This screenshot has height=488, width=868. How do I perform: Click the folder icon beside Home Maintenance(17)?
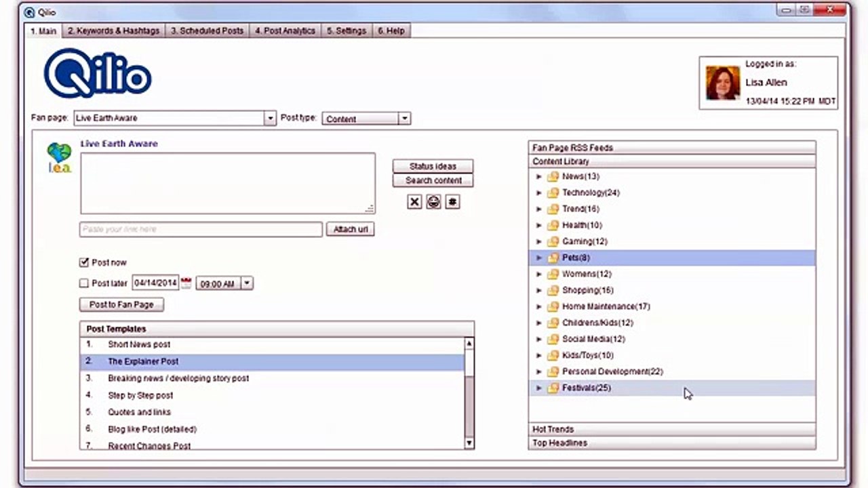553,307
